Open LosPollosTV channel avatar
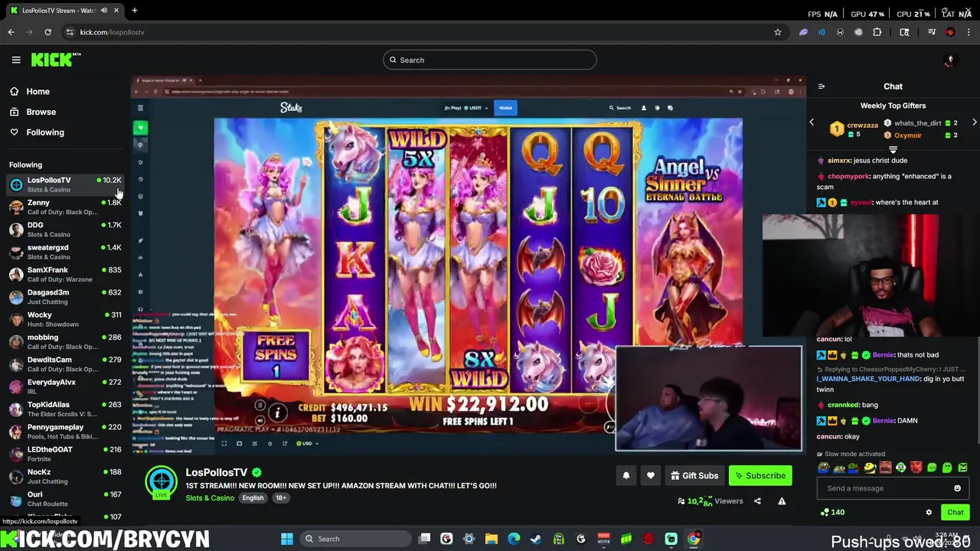Viewport: 980px width, 551px height. (162, 482)
